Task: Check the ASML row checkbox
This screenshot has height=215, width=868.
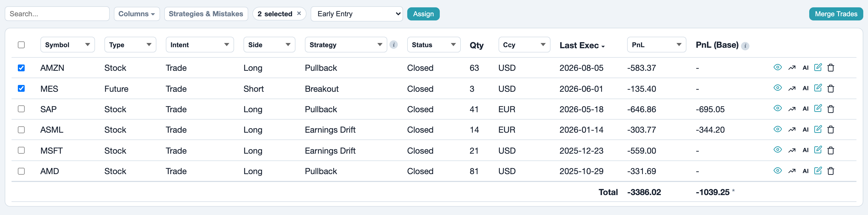Action: [21, 130]
